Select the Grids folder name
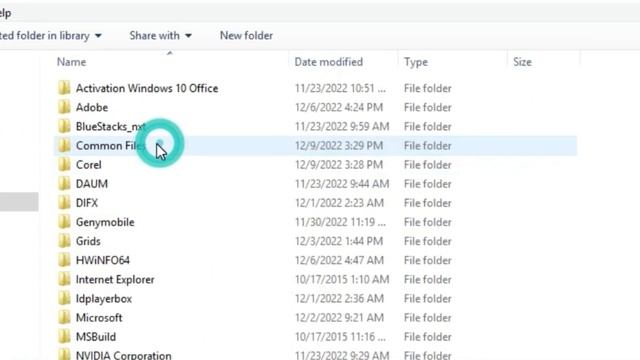The image size is (640, 360). click(x=88, y=241)
